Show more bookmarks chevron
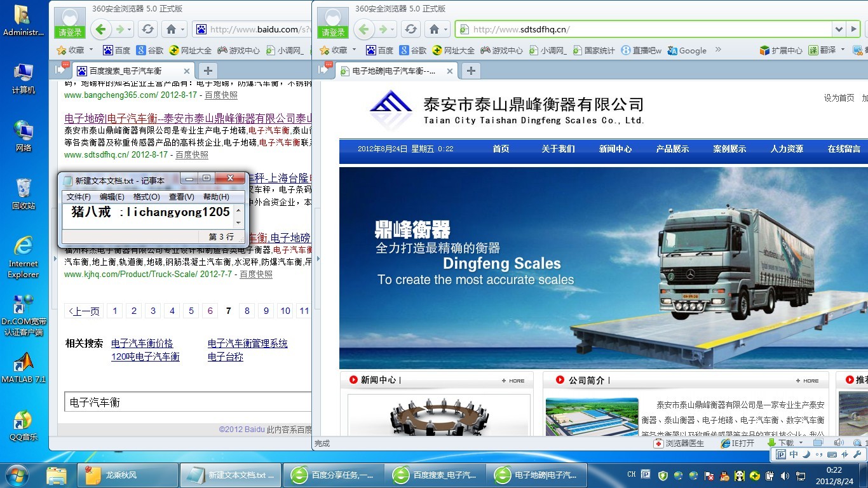Screen dimensions: 868x488 pos(718,50)
